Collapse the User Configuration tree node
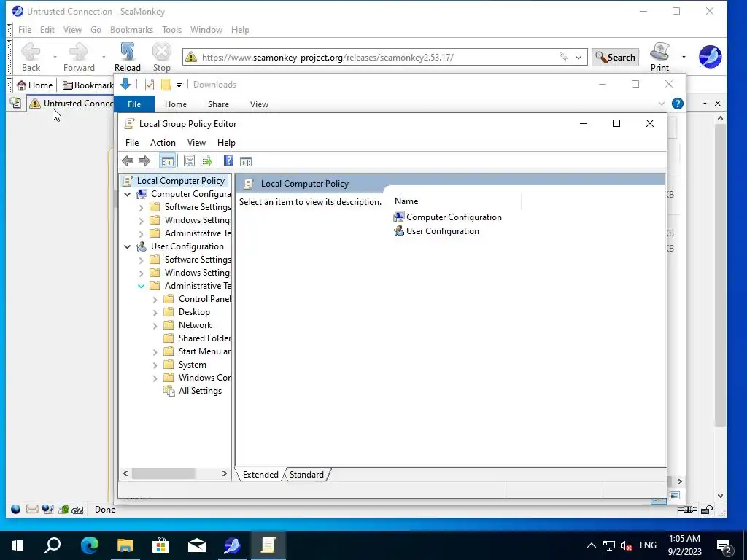Image resolution: width=747 pixels, height=560 pixels. tap(127, 246)
